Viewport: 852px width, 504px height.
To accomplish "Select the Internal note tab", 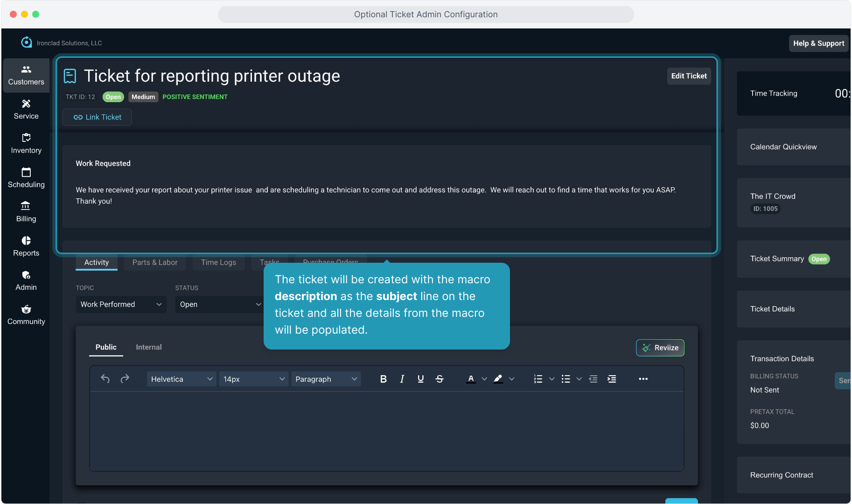I will coord(148,347).
